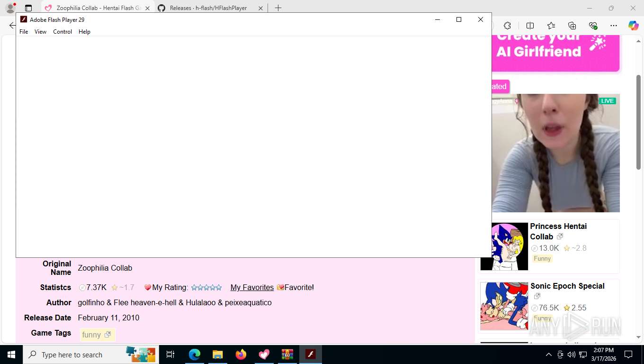Open the Edge Collections icon
644x364 pixels.
[572, 26]
